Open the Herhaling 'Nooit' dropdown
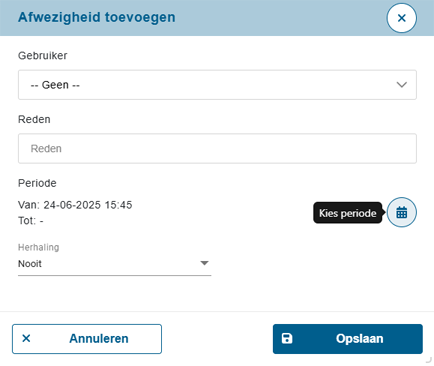Image resolution: width=434 pixels, height=366 pixels. 114,264
